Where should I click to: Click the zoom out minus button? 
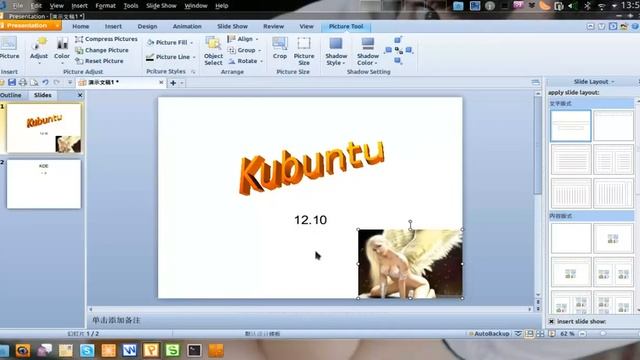[582, 333]
